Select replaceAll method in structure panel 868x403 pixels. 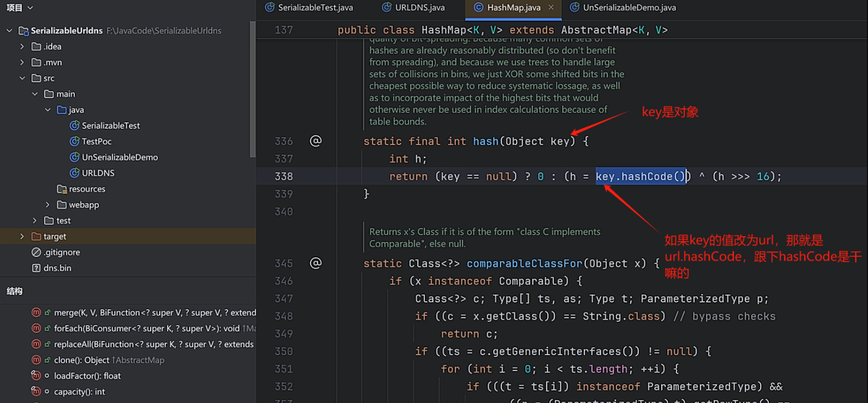(x=154, y=344)
